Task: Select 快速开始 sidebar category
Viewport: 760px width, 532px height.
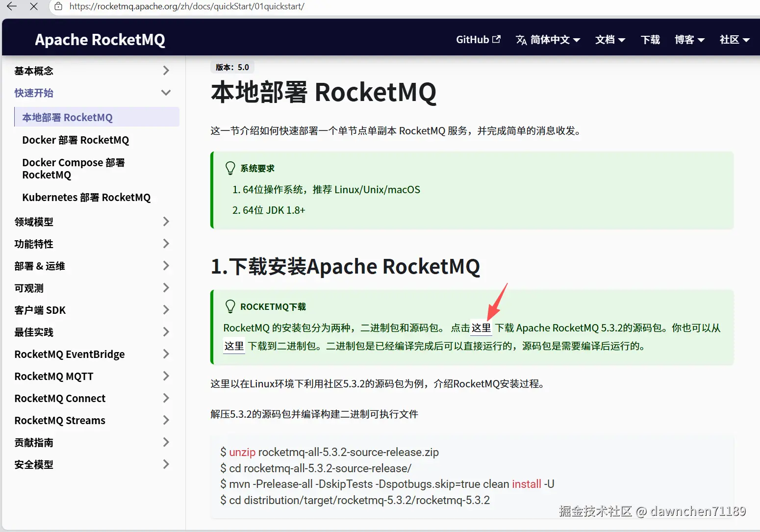Action: [x=34, y=93]
